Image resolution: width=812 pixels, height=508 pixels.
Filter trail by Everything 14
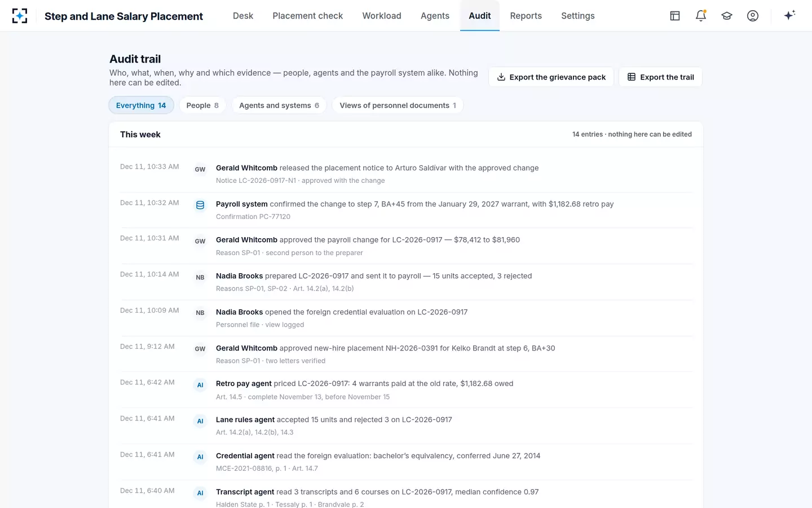coord(141,106)
